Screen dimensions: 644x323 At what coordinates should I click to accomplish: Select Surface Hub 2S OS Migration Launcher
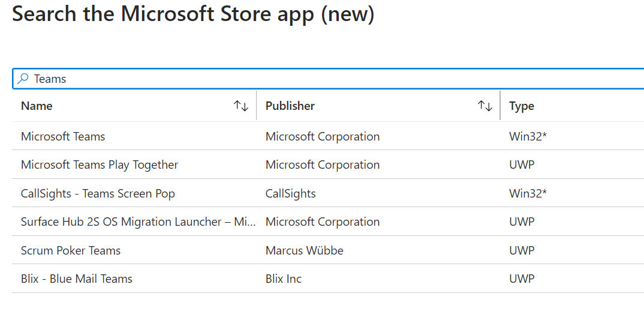pos(138,222)
